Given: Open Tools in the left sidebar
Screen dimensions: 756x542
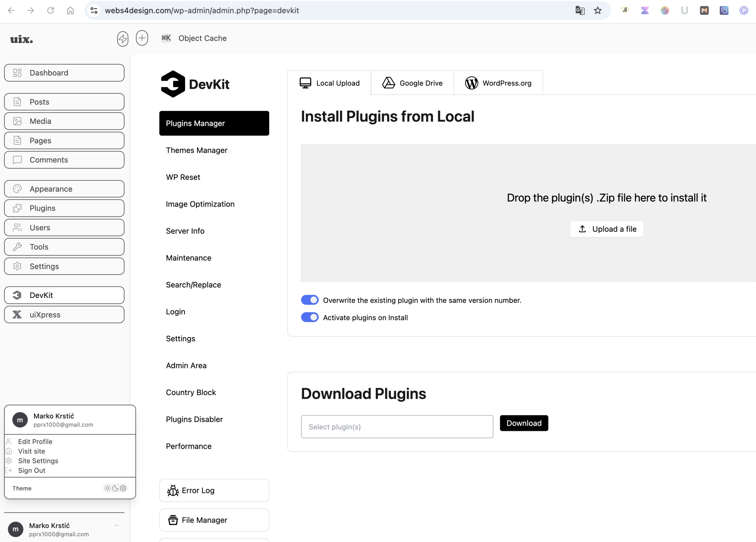Looking at the screenshot, I should 64,247.
